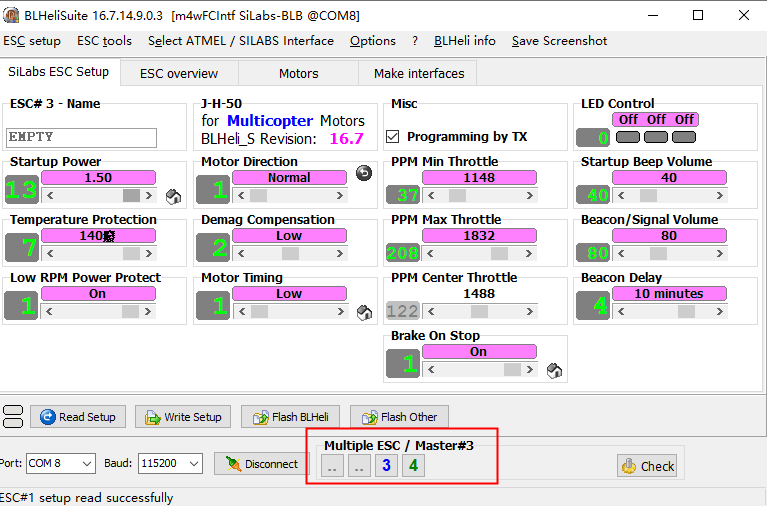767x506 pixels.
Task: Click the third LED indicator under LED Control
Action: tap(684, 138)
